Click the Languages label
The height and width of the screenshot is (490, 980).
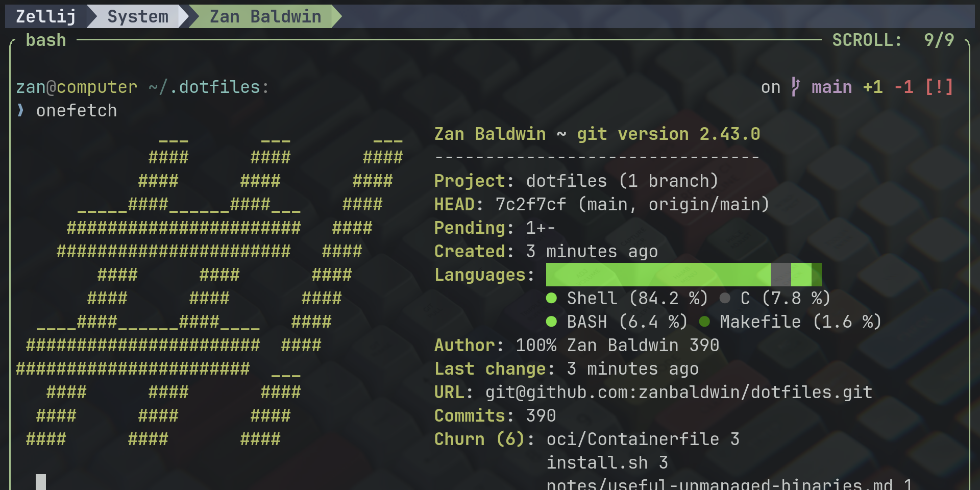click(484, 275)
